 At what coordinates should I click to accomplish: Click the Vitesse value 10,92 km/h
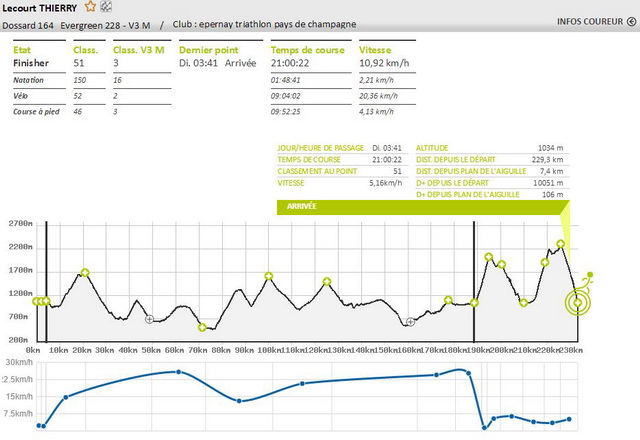pos(384,63)
